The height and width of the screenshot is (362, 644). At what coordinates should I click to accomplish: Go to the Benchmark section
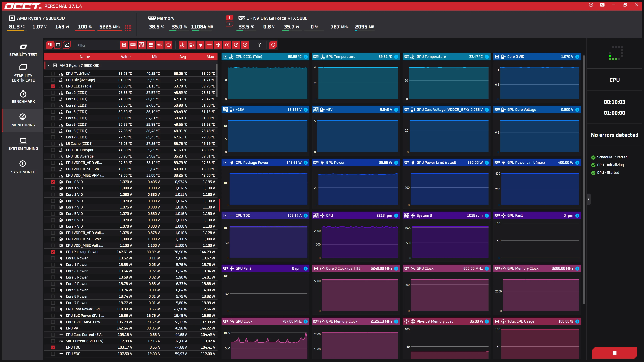23,97
